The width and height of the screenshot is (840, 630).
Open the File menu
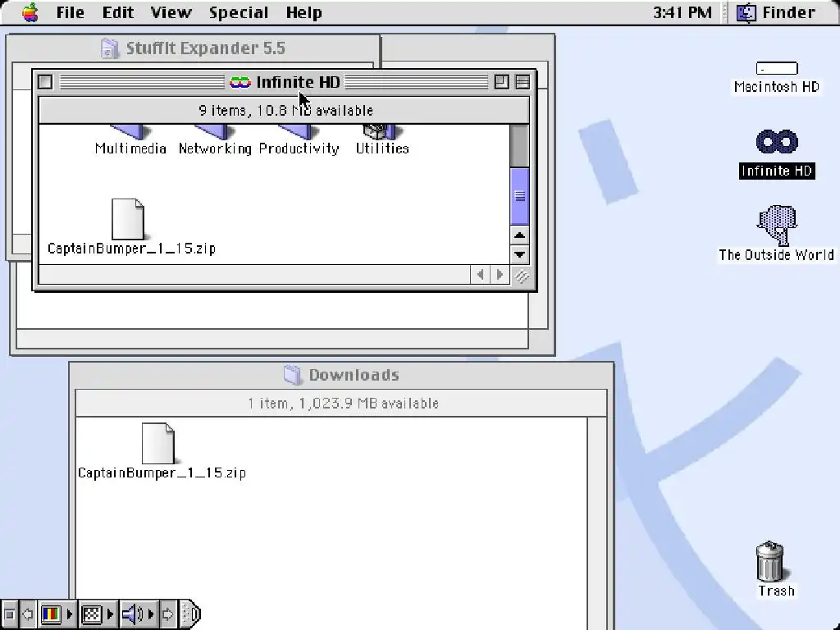(x=71, y=12)
